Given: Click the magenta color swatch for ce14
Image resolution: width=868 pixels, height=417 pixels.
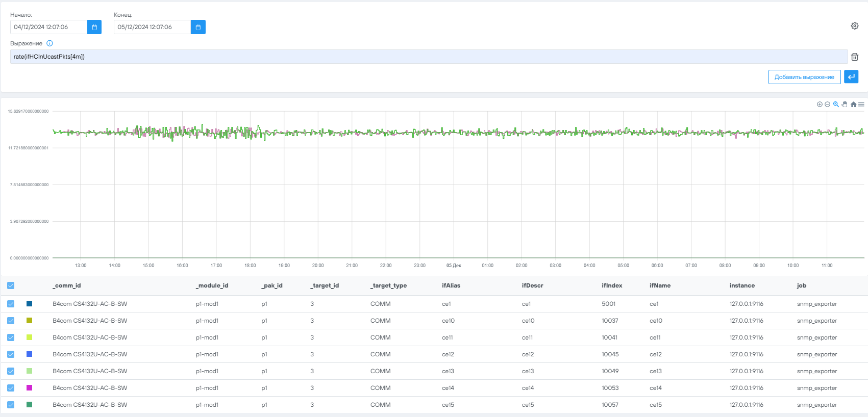Looking at the screenshot, I should pyautogui.click(x=29, y=388).
